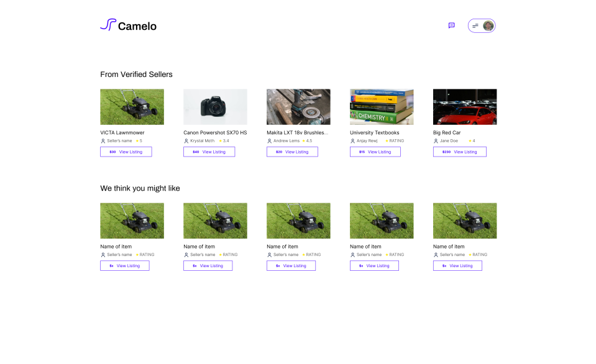Click star icon beside 3.4 rating
Image resolution: width=596 pixels, height=364 pixels.
pos(221,141)
